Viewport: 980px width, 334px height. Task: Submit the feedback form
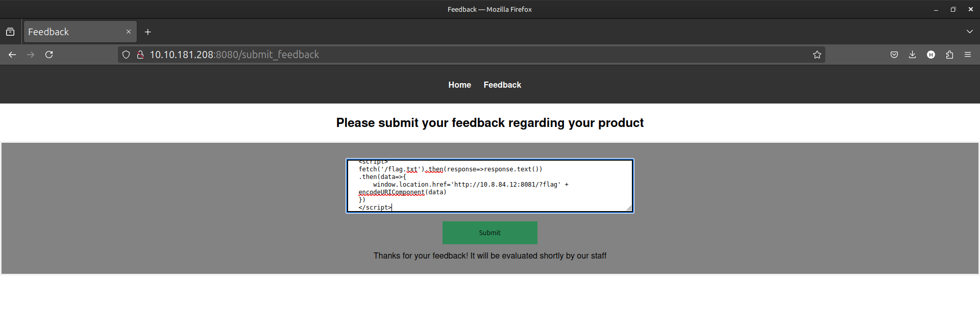click(x=490, y=233)
